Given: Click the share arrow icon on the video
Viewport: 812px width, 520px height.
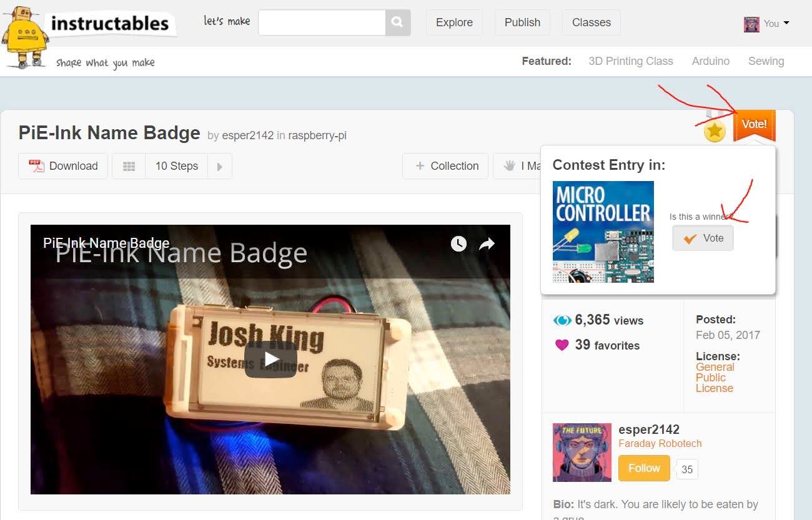Looking at the screenshot, I should pos(487,243).
